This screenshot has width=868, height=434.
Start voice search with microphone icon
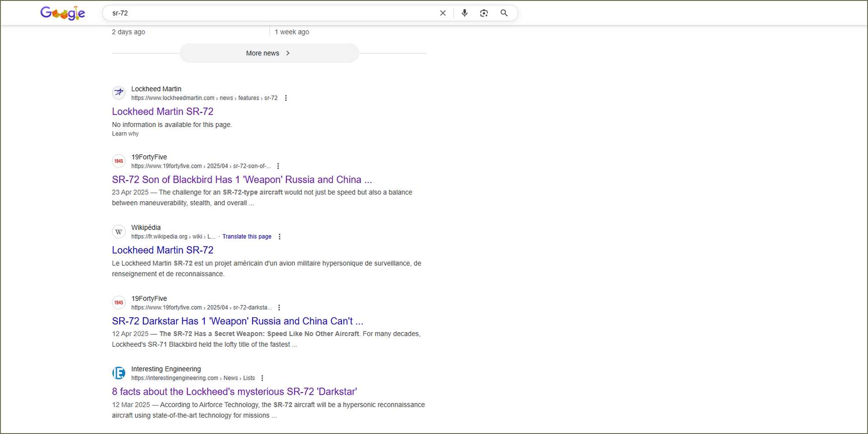click(464, 13)
